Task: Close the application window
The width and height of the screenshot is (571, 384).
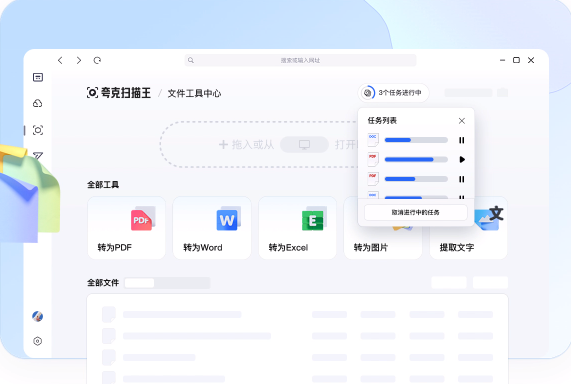Action: [531, 60]
